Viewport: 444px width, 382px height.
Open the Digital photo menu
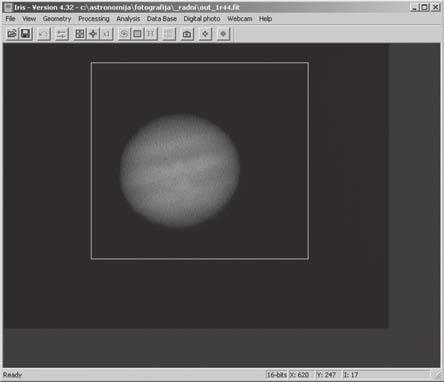click(x=202, y=19)
